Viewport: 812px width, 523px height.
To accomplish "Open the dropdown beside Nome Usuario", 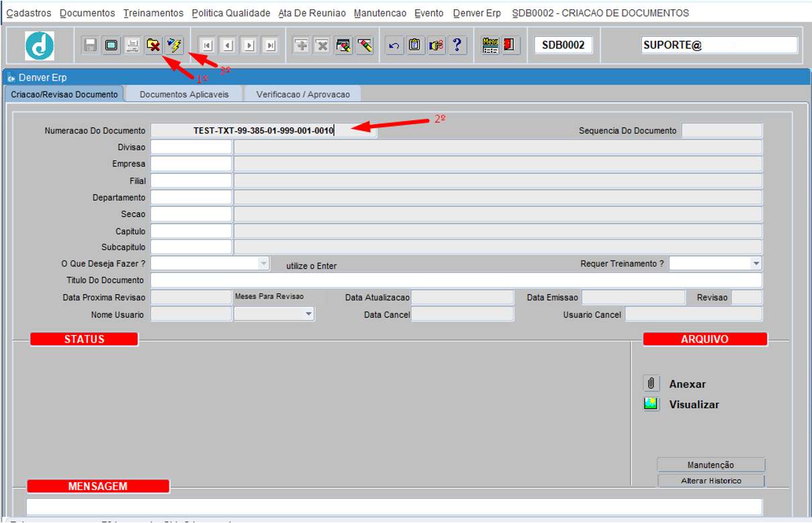I will click(x=308, y=314).
